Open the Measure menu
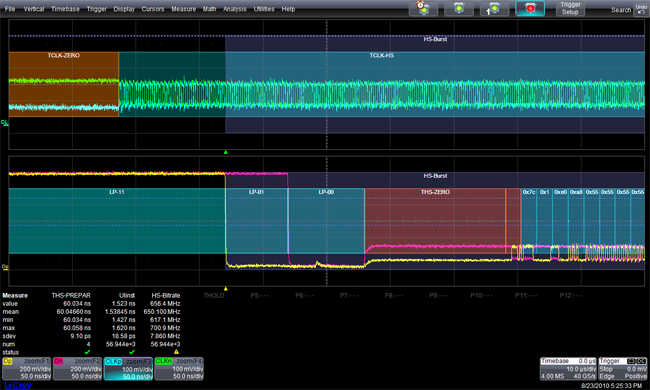 (184, 9)
